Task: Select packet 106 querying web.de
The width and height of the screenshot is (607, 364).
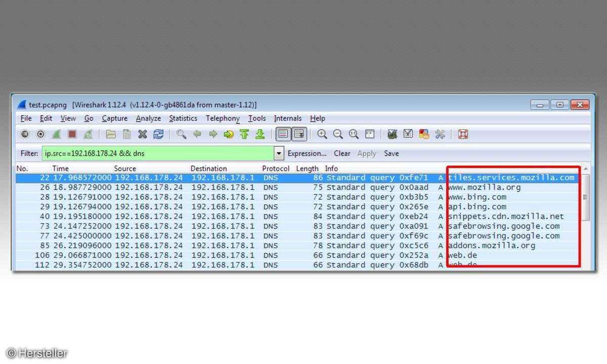Action: (298, 255)
